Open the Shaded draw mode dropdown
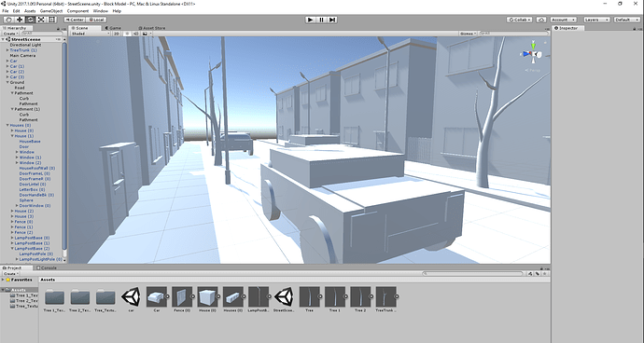 click(x=91, y=34)
